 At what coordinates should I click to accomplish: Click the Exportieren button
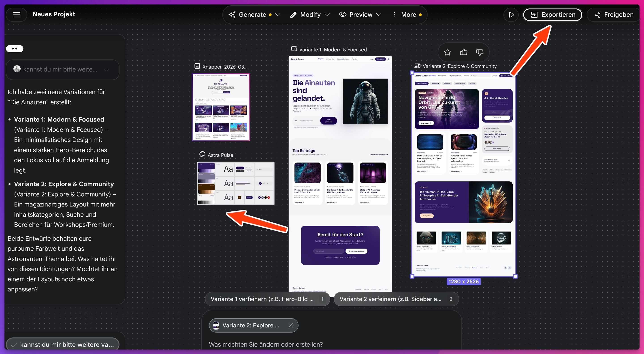point(552,15)
